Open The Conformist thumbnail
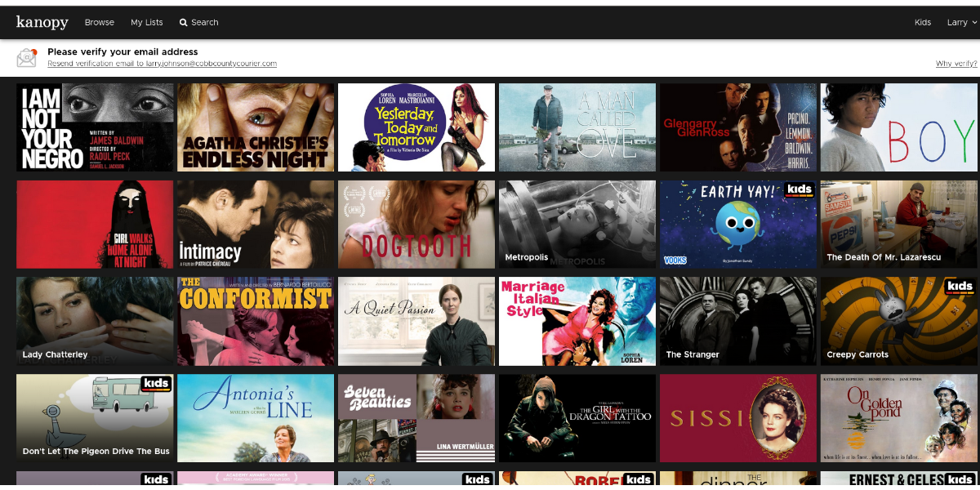Viewport: 980px width, 490px height. [256, 321]
